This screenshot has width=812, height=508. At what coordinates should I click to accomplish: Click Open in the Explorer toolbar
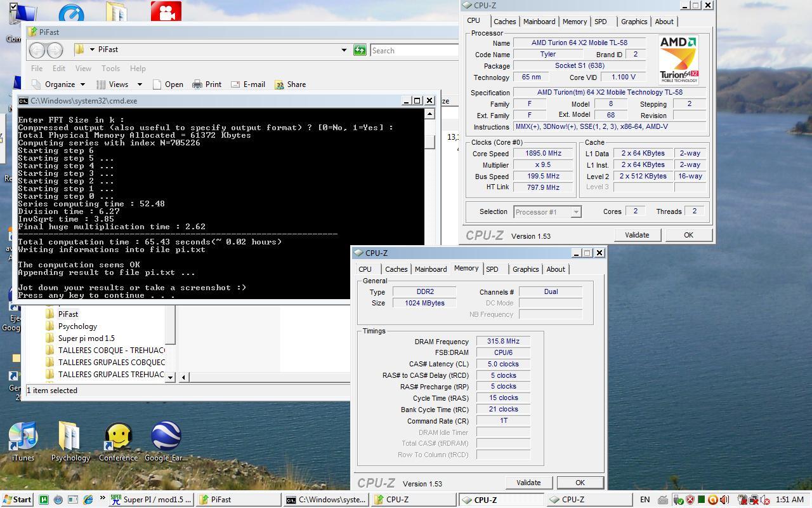coord(167,84)
